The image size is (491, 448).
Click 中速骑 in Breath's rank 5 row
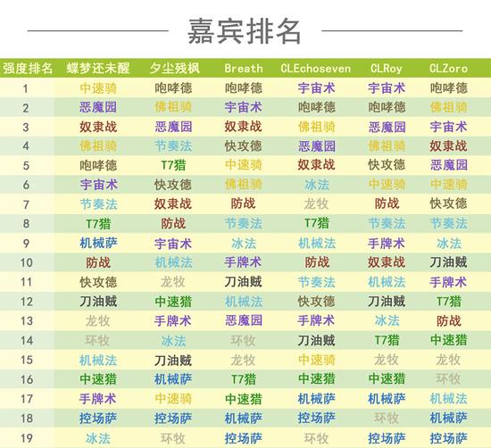click(x=244, y=165)
